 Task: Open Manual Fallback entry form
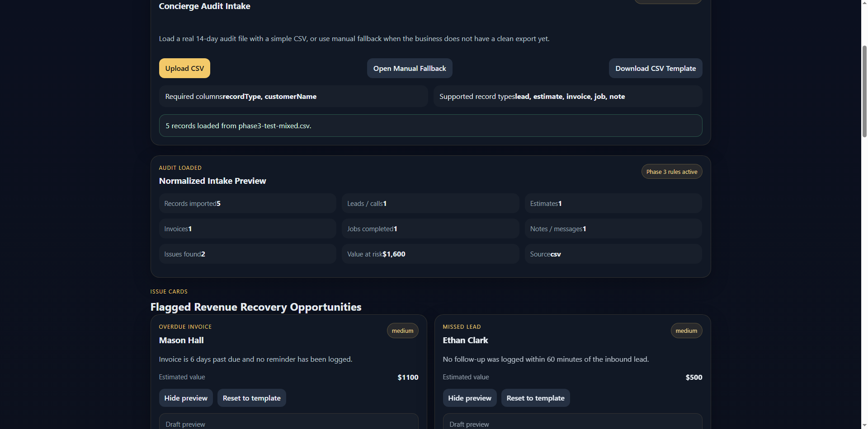409,68
